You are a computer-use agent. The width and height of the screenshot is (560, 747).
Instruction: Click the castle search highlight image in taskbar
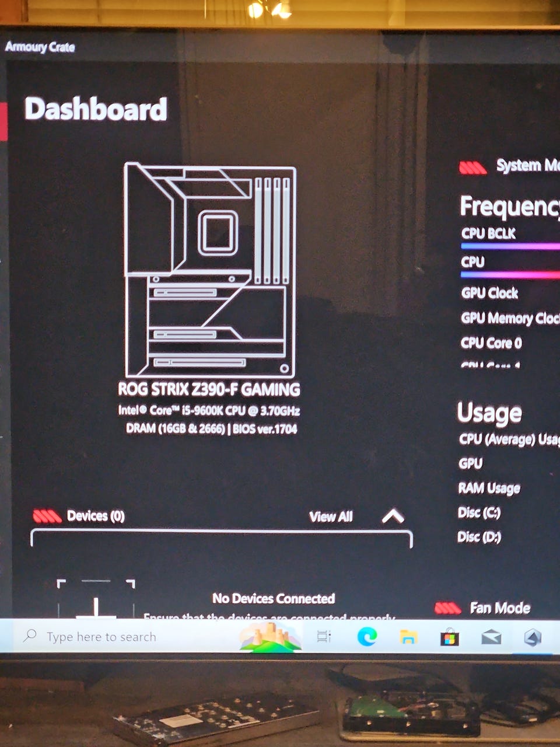270,637
